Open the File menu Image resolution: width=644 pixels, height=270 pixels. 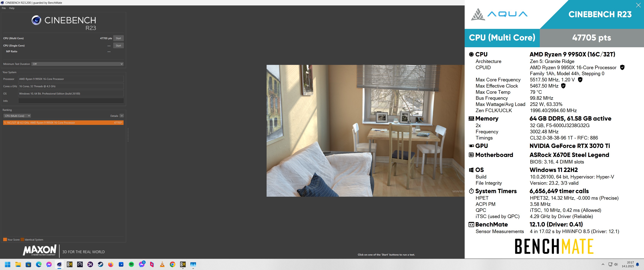(4, 8)
